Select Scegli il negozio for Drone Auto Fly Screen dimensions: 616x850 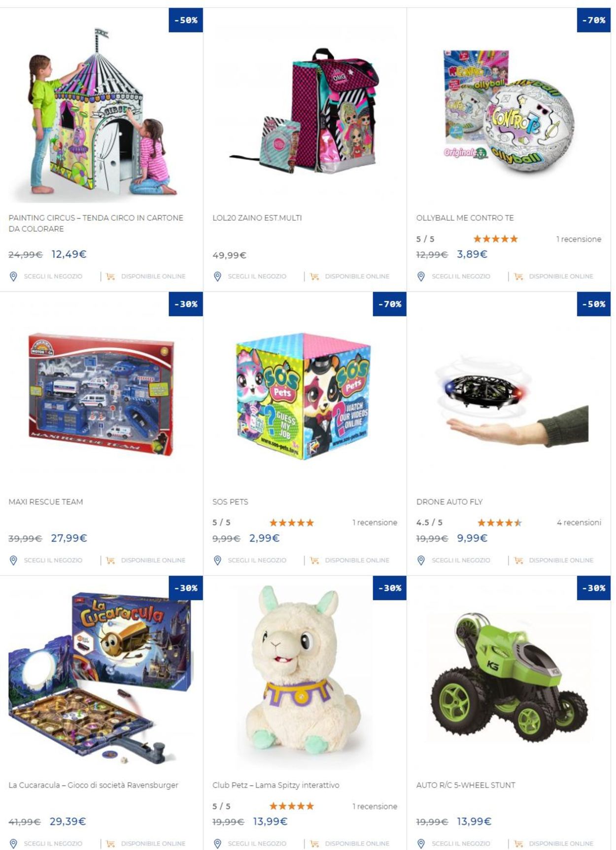tap(461, 560)
